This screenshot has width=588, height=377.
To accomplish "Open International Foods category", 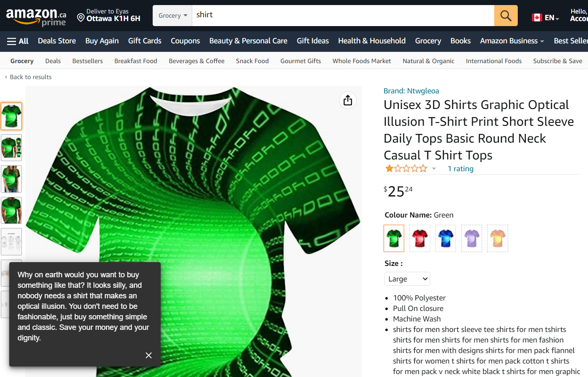I will [x=494, y=61].
